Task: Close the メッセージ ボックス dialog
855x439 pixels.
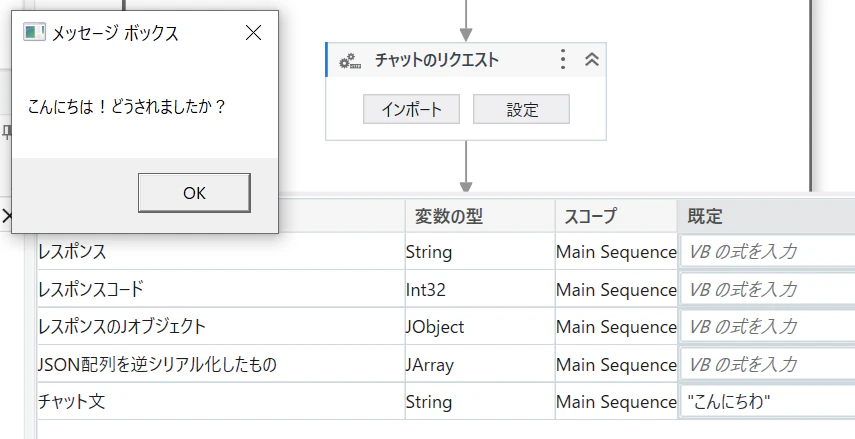Action: coord(253,33)
